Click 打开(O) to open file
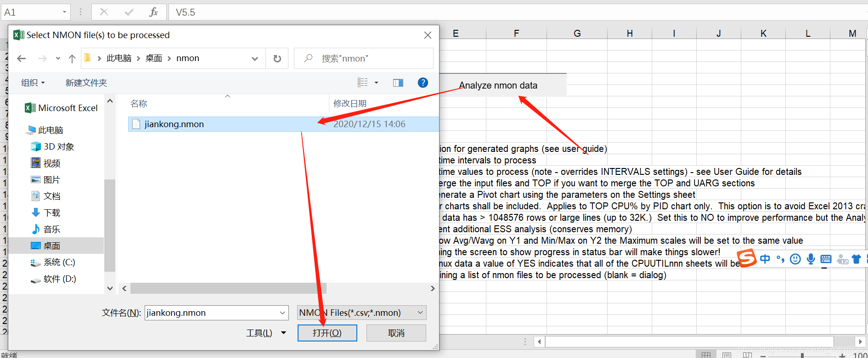This screenshot has height=358, width=868. 327,333
